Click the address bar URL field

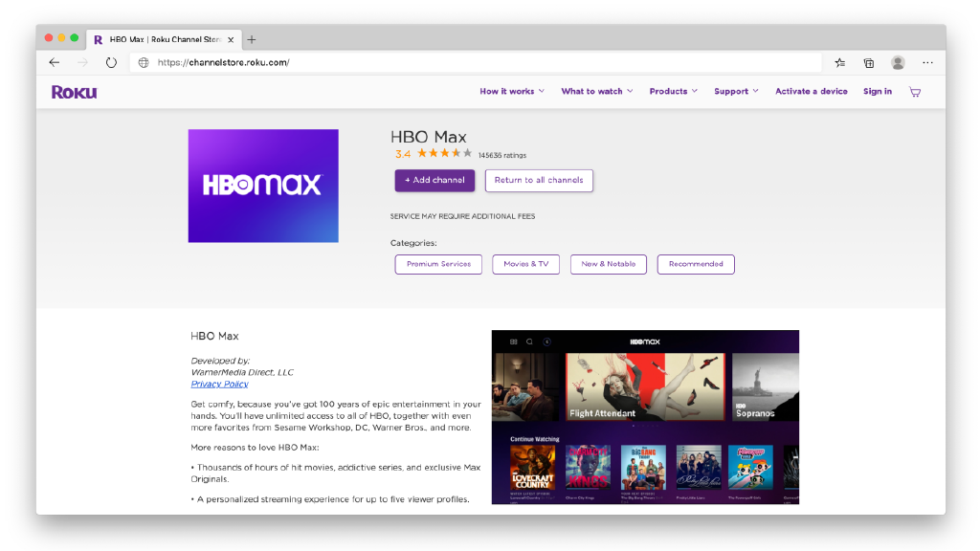pyautogui.click(x=475, y=62)
